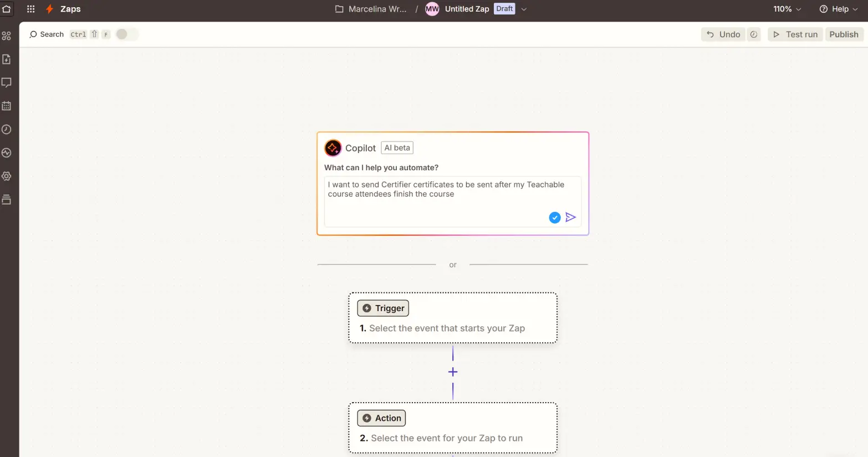Image resolution: width=868 pixels, height=457 pixels.
Task: Toggle the switch next to Search
Action: 127,34
